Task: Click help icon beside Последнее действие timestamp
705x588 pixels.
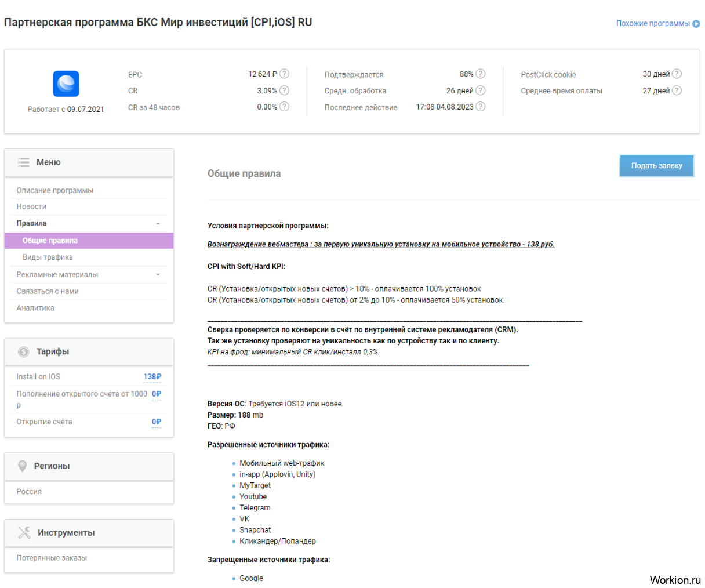Action: click(481, 107)
